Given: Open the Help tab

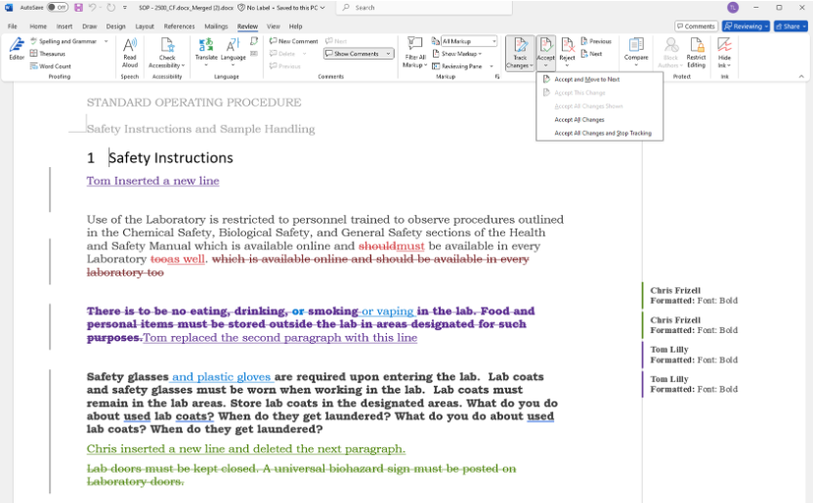Looking at the screenshot, I should (295, 26).
